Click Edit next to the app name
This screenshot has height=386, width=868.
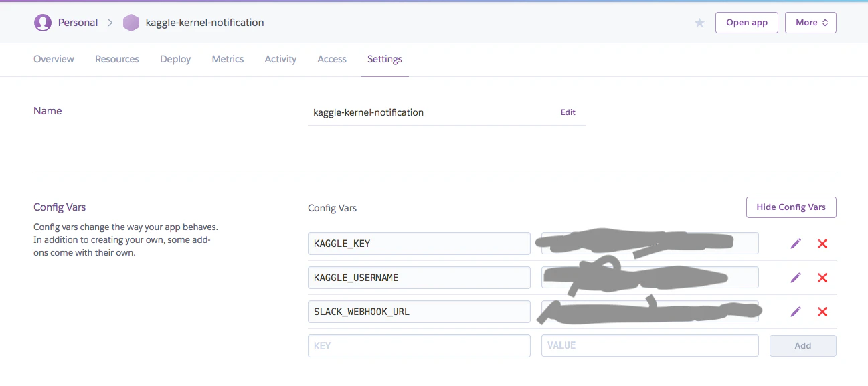pos(568,112)
